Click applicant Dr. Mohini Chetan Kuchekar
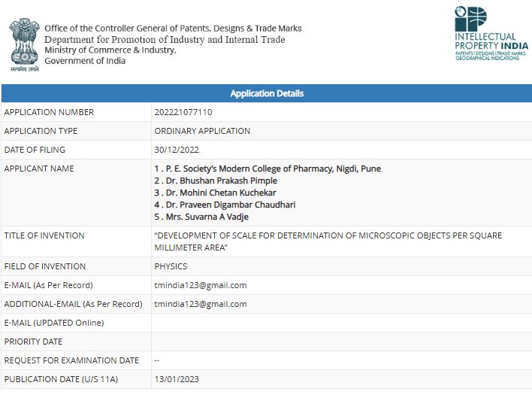 tap(215, 193)
